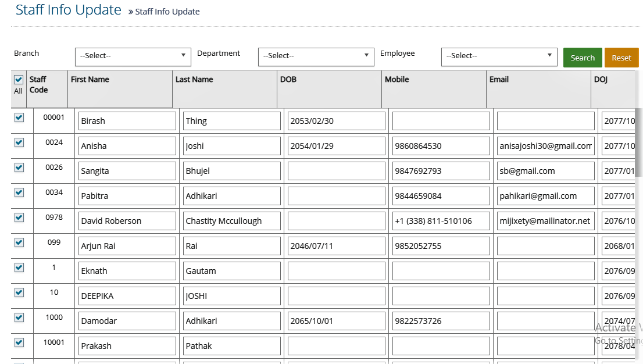
Task: Uncheck the row for staff code 00001
Action: coord(19,117)
